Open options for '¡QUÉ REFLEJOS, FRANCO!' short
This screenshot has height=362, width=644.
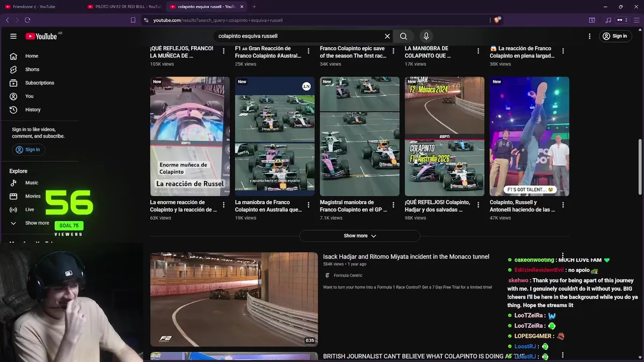[x=223, y=51]
